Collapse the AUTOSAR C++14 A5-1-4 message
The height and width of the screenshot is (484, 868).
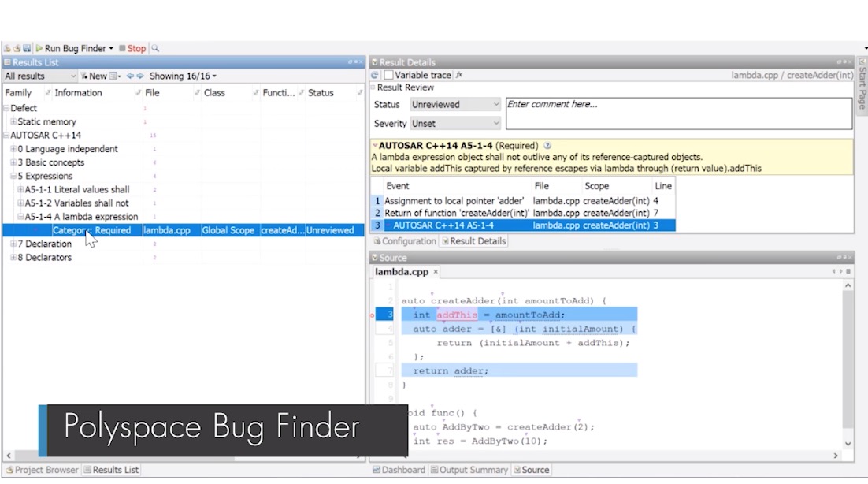pyautogui.click(x=375, y=146)
